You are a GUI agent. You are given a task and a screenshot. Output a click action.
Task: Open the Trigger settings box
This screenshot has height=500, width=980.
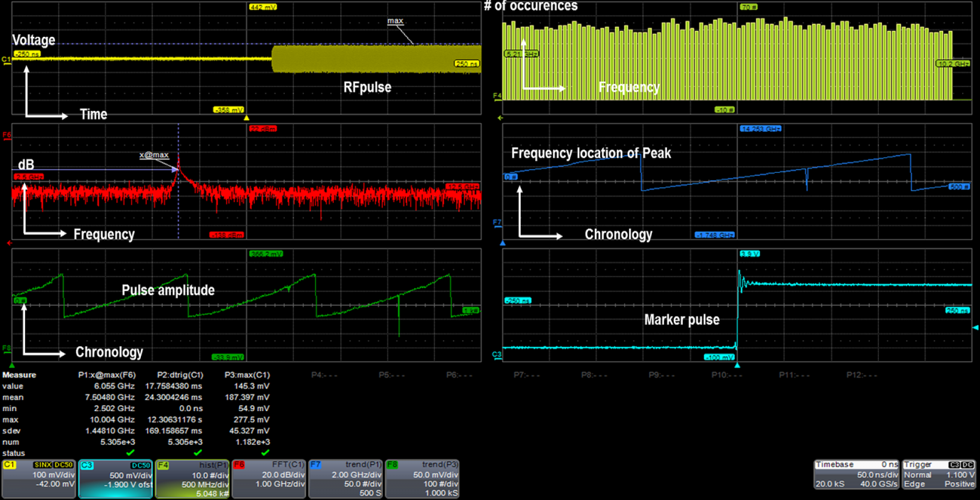click(939, 475)
